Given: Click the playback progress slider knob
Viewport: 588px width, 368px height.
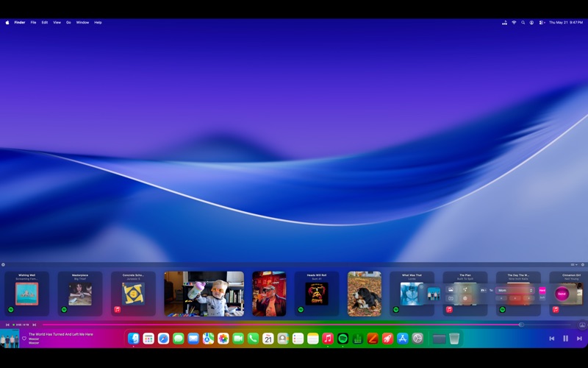Looking at the screenshot, I should click(521, 325).
